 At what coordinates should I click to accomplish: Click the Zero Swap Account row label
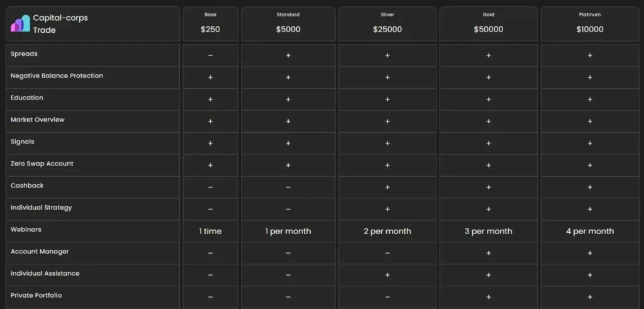pos(42,164)
